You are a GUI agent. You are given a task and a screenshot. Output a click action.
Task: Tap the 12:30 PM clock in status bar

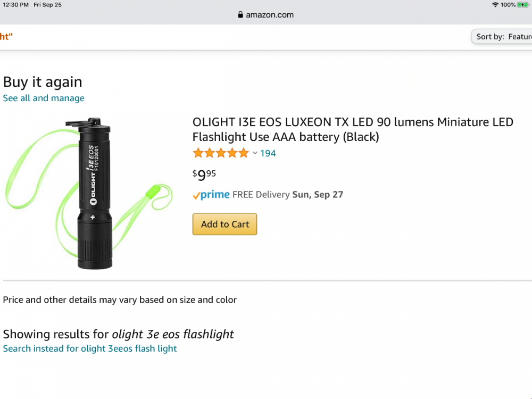point(16,5)
